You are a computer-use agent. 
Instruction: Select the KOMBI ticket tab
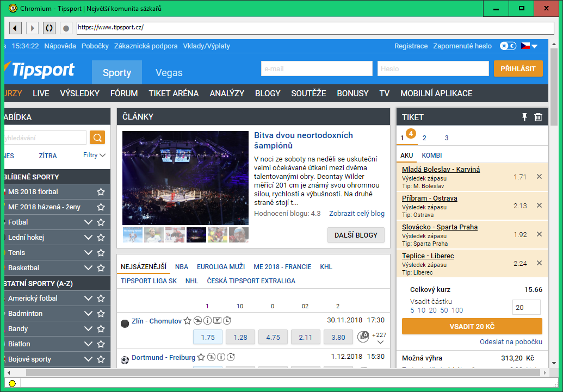[431, 155]
